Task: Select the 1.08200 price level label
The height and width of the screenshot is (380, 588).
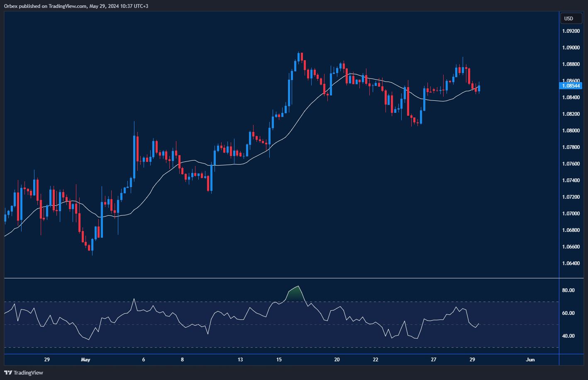Action: click(571, 114)
